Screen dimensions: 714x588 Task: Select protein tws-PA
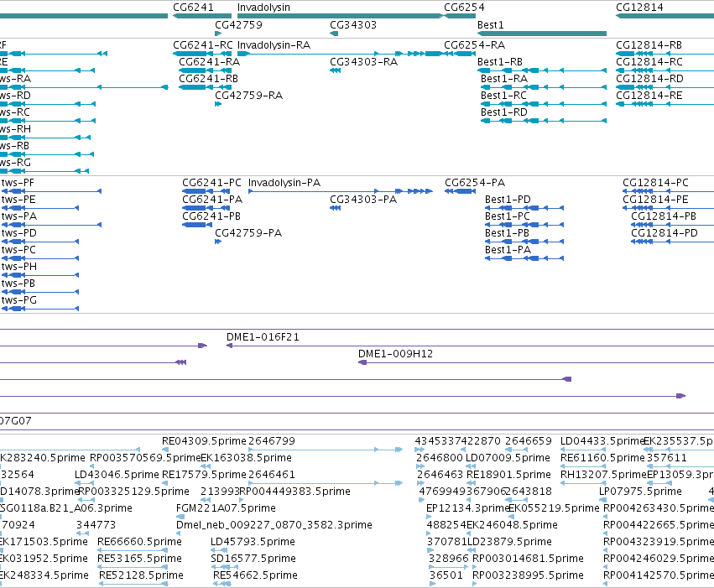(x=19, y=216)
